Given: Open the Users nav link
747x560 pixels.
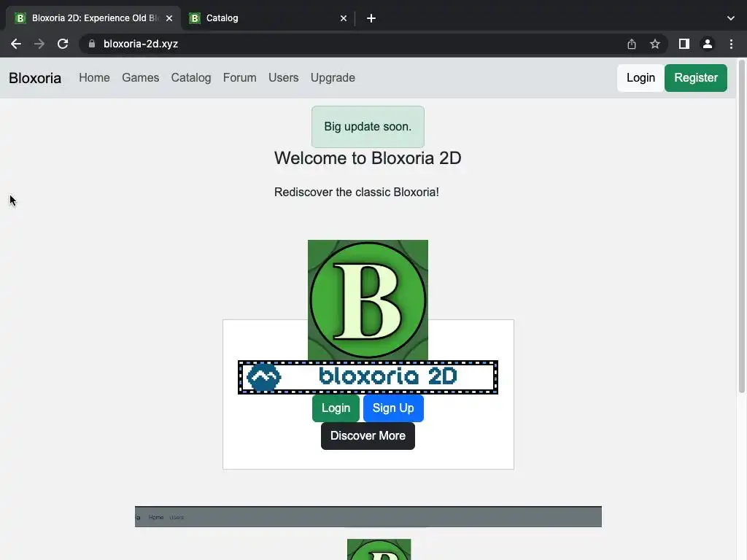Looking at the screenshot, I should point(284,77).
